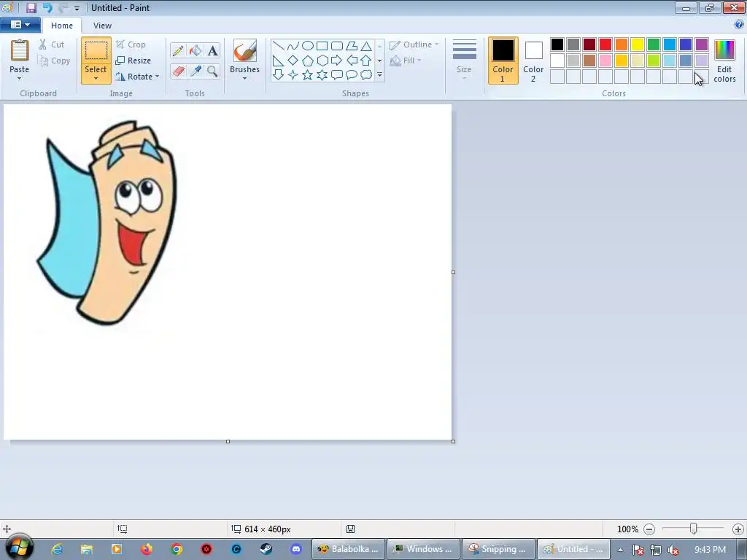The width and height of the screenshot is (747, 560).
Task: Choose the Brushes tool icon
Action: click(x=244, y=50)
